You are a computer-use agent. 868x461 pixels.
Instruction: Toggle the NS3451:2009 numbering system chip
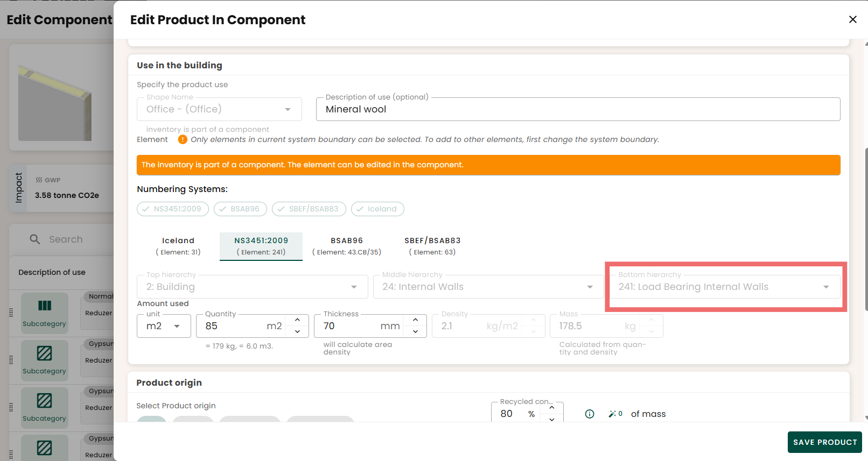[173, 209]
